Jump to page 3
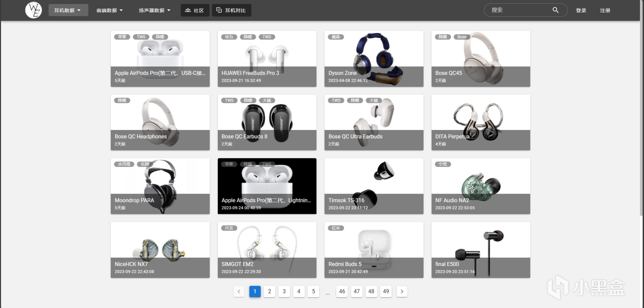 click(284, 291)
